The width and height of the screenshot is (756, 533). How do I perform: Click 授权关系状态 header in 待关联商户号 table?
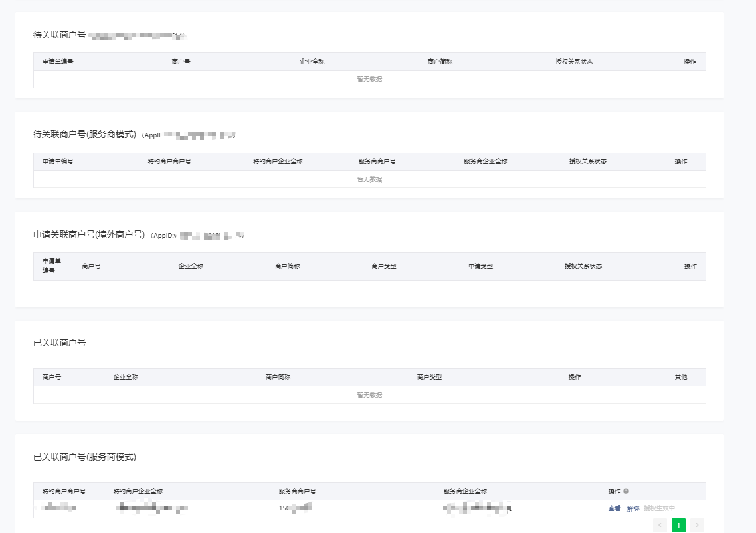tap(574, 62)
